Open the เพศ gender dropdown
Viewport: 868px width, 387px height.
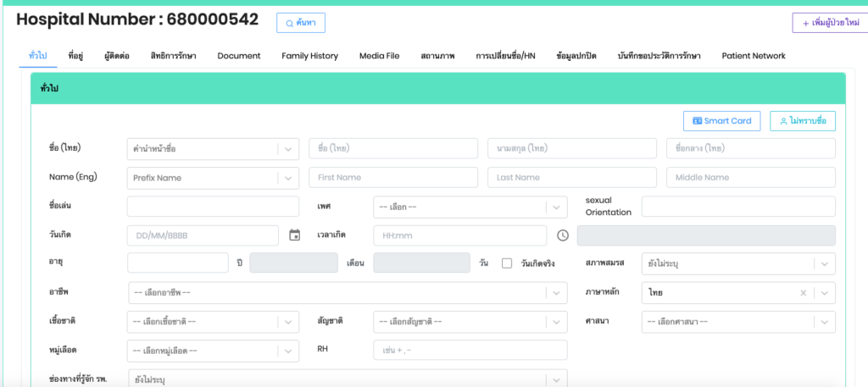470,207
